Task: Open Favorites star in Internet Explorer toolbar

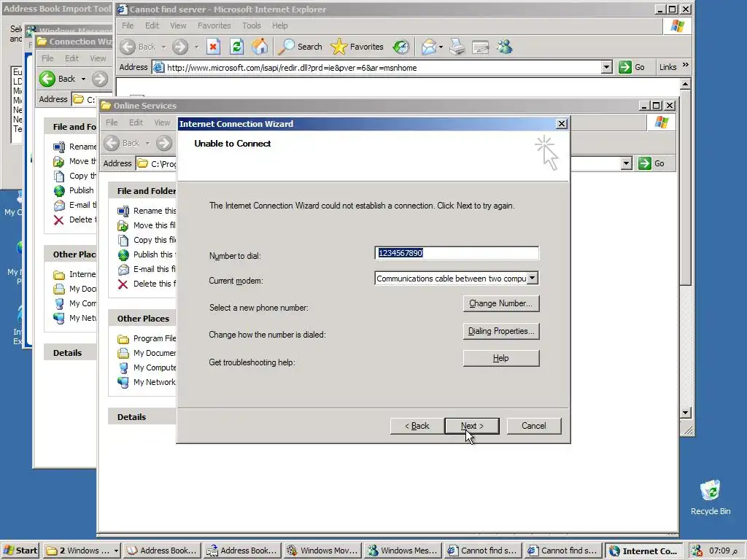Action: (357, 47)
